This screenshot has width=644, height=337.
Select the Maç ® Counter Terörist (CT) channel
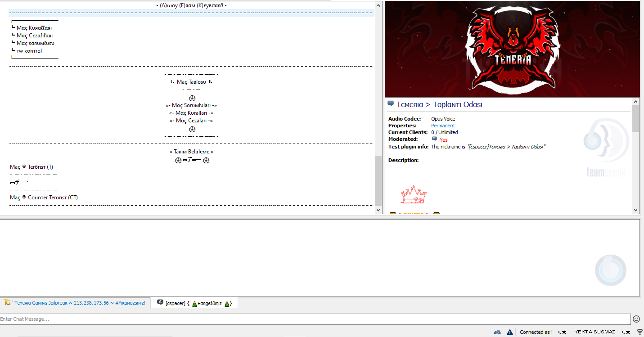pos(44,198)
